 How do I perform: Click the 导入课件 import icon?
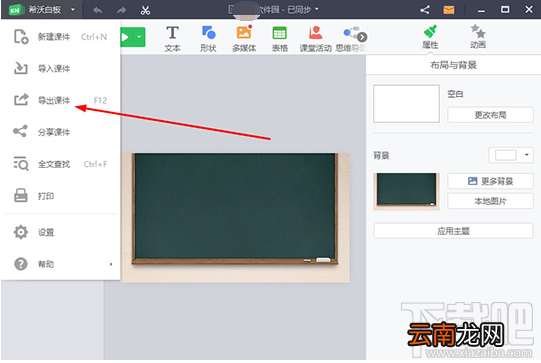pos(21,68)
